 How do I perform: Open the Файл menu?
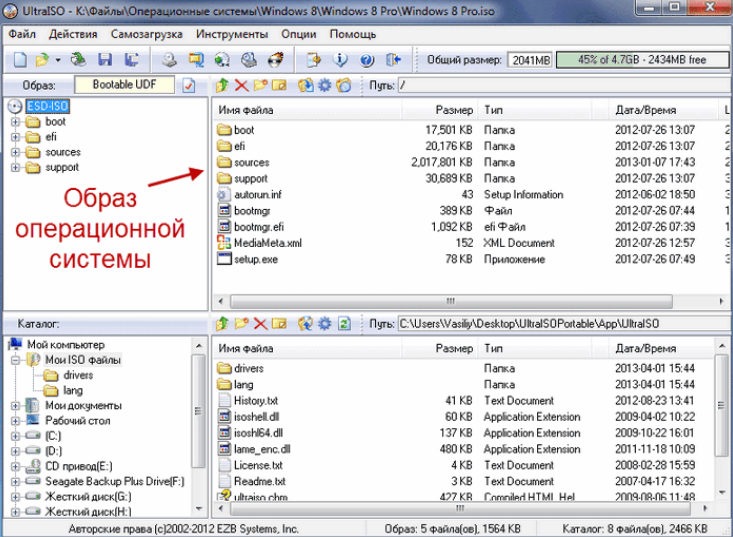22,34
